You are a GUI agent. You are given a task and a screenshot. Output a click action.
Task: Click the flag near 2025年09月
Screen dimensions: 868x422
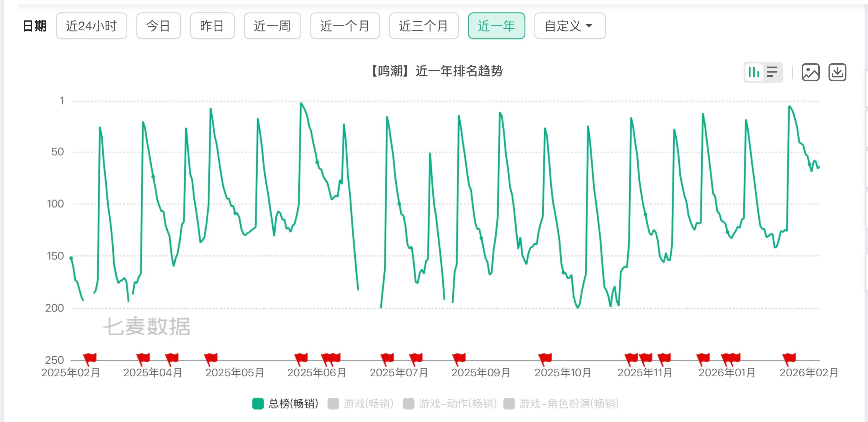click(459, 358)
